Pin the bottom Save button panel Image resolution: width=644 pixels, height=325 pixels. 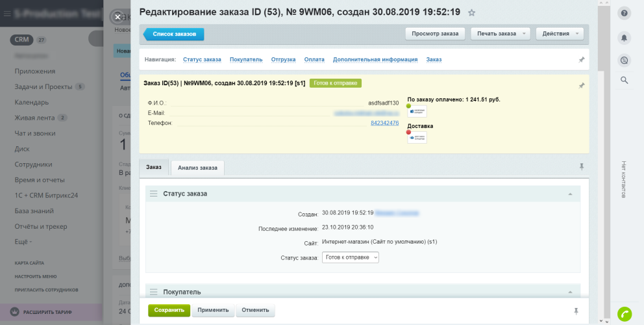(576, 311)
